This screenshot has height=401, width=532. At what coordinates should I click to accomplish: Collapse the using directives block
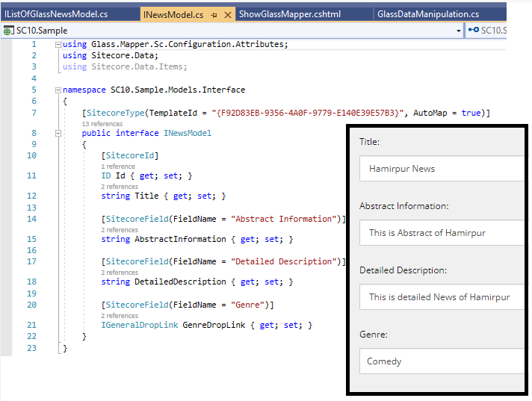[x=58, y=44]
